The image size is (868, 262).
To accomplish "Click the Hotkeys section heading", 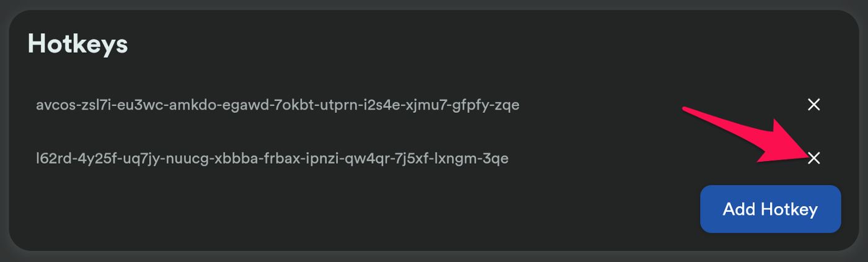I will (77, 45).
